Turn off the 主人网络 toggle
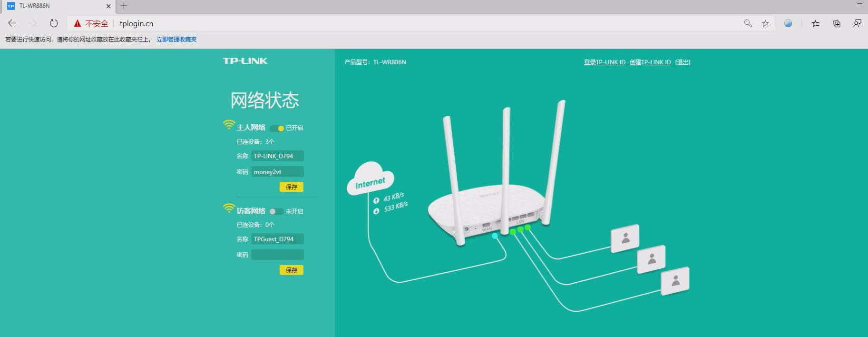This screenshot has height=337, width=868. pyautogui.click(x=277, y=128)
